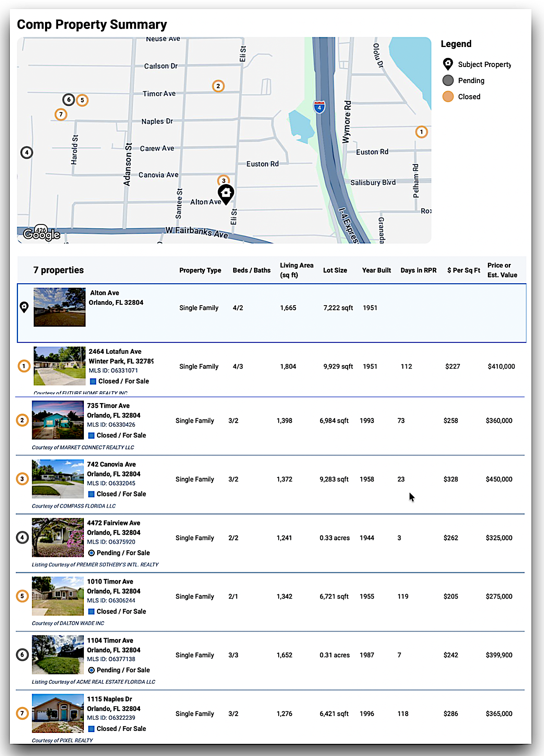Image resolution: width=544 pixels, height=756 pixels.
Task: Click the Pending radio icon for 1104 Timor Ave
Action: click(91, 670)
